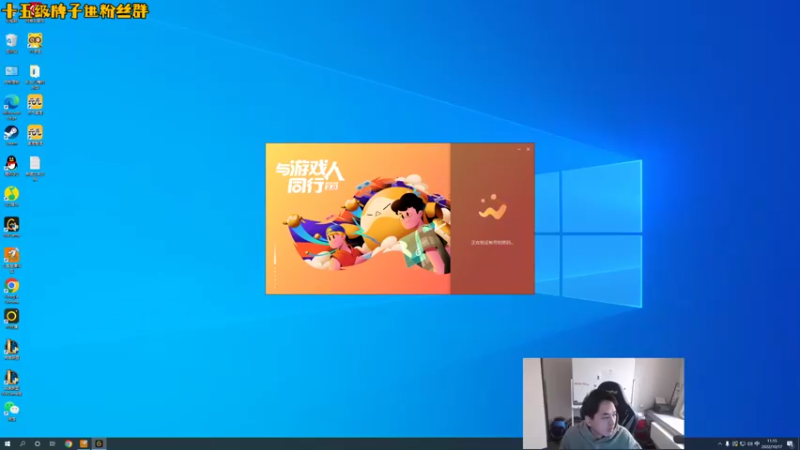This screenshot has width=800, height=450.
Task: Expand the hidden system tray icons
Action: pos(720,444)
